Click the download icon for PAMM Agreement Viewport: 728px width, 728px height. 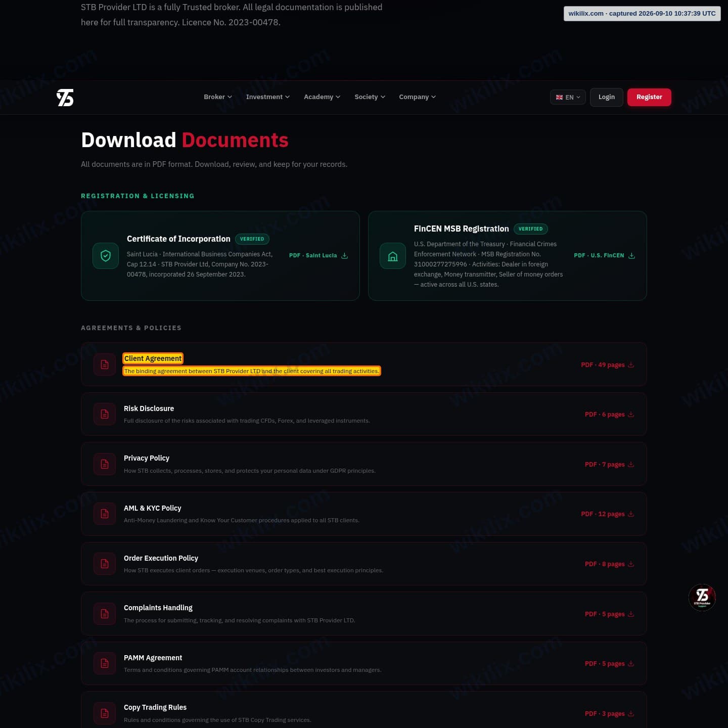[x=631, y=663]
